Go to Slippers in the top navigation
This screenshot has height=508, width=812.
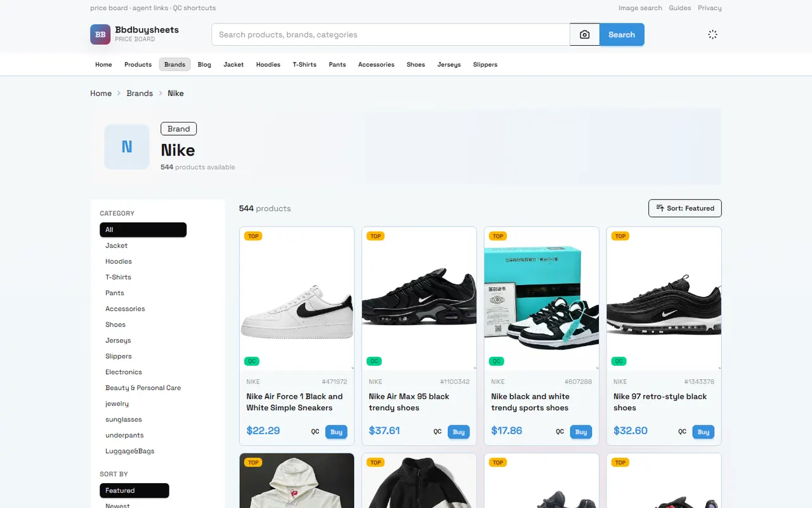point(485,64)
